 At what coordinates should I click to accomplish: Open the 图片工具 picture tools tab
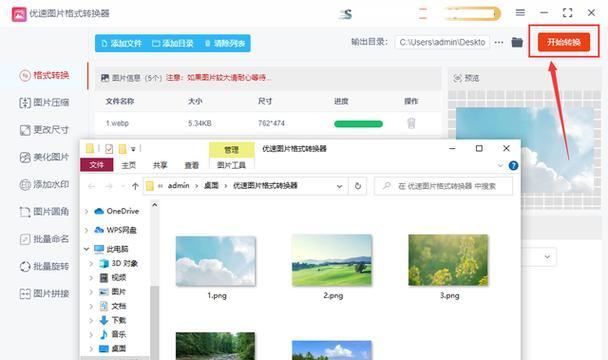(x=231, y=165)
